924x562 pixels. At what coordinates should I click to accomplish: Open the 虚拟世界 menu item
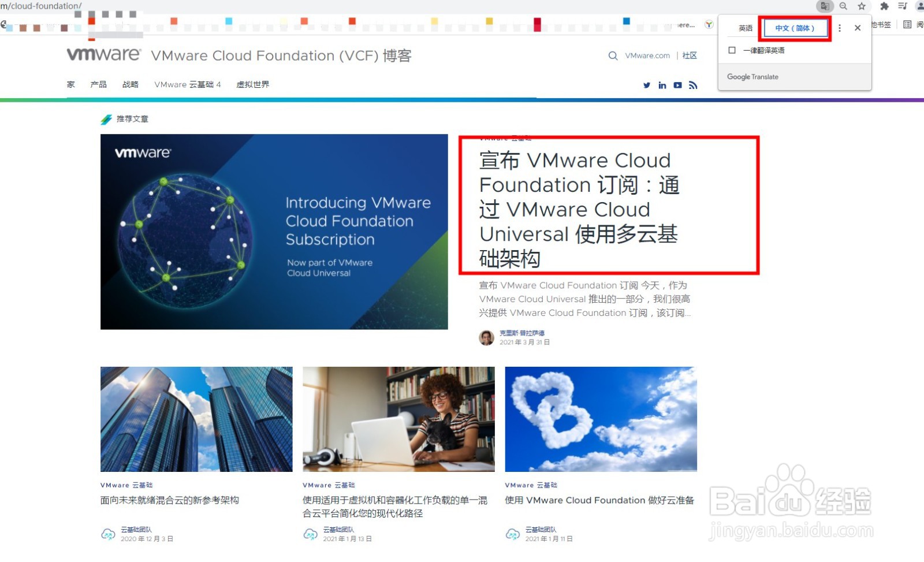(253, 84)
